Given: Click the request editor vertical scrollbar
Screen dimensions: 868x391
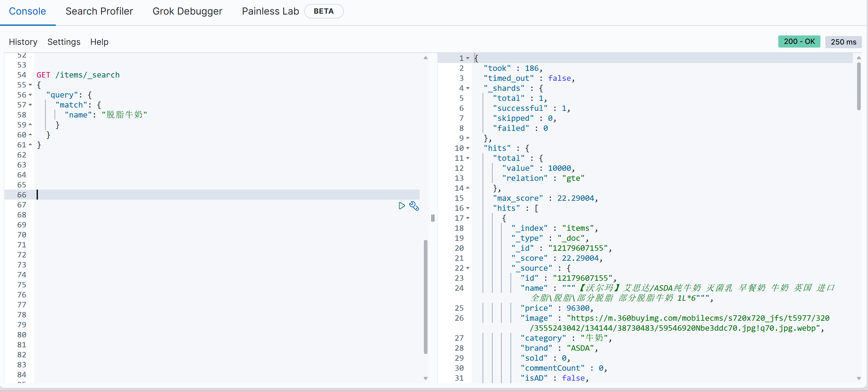Looking at the screenshot, I should 425,297.
